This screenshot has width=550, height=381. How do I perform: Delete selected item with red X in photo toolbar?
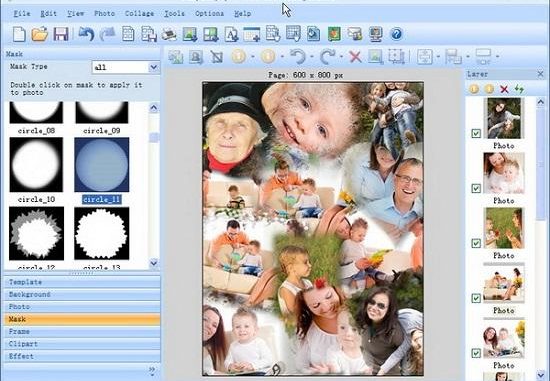[355, 56]
